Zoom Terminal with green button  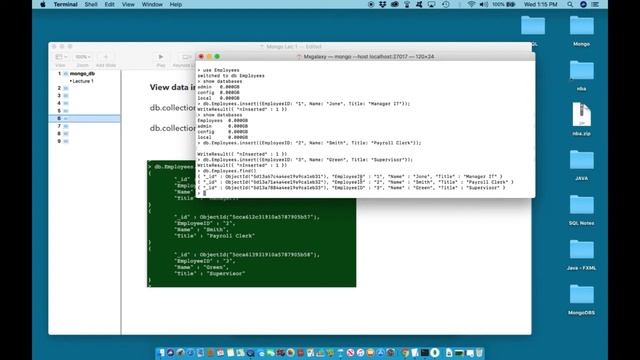[217, 56]
